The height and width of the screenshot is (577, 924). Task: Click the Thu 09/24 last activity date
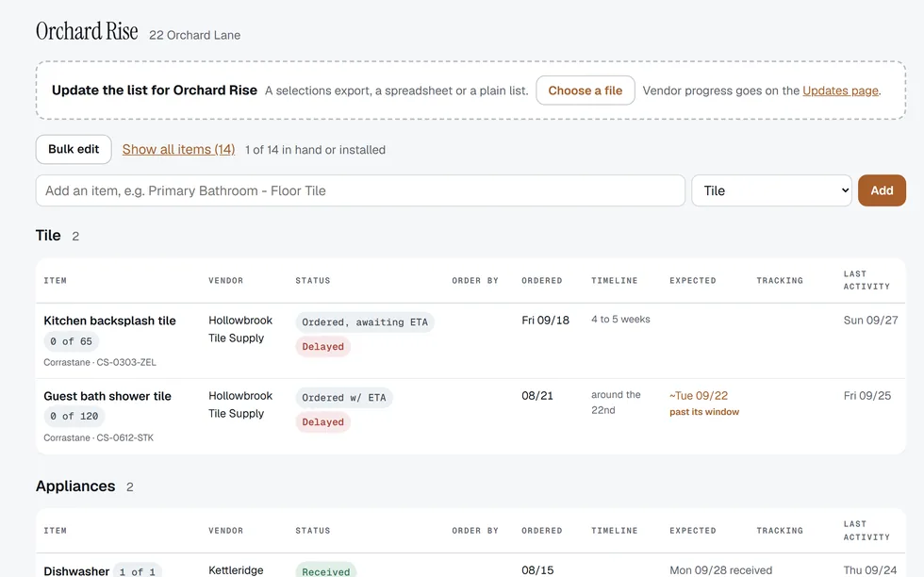[x=869, y=569]
